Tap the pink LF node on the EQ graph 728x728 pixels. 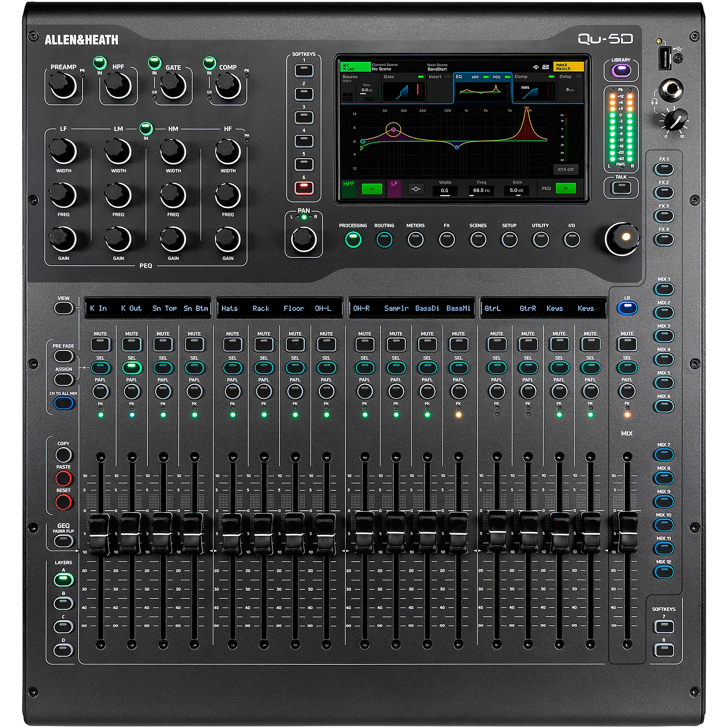393,130
